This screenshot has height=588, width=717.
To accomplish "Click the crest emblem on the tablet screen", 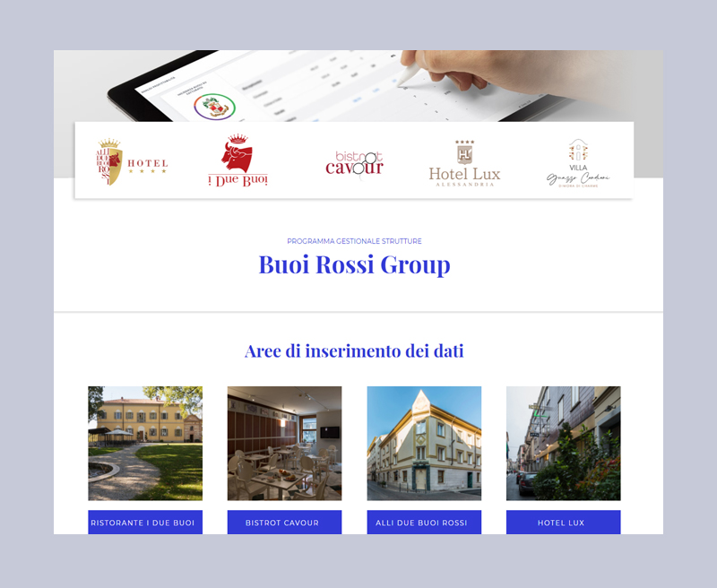I will coord(214,107).
